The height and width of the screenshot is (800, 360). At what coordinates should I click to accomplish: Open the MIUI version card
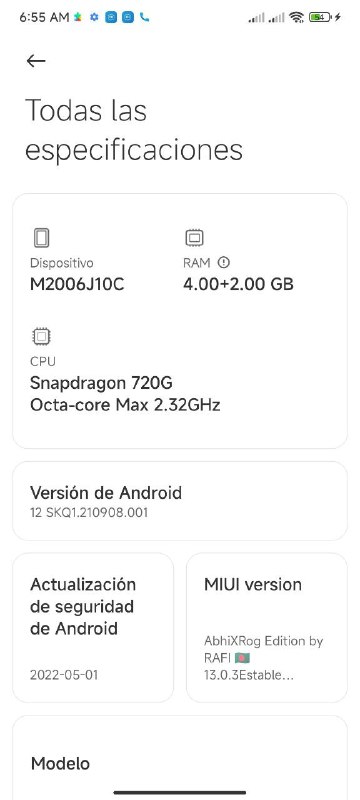tap(267, 628)
